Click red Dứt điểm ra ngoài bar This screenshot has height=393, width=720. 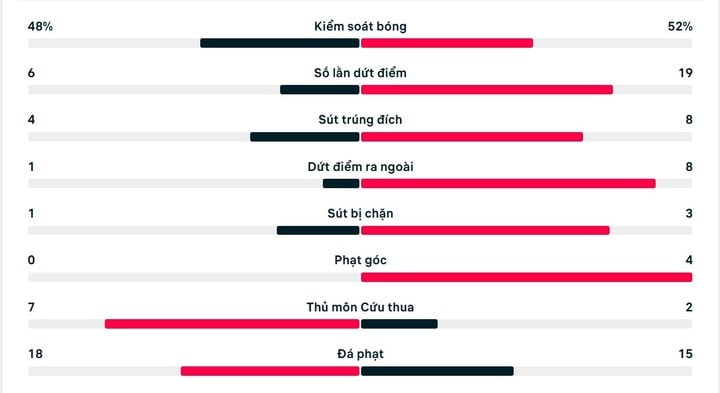pos(508,184)
